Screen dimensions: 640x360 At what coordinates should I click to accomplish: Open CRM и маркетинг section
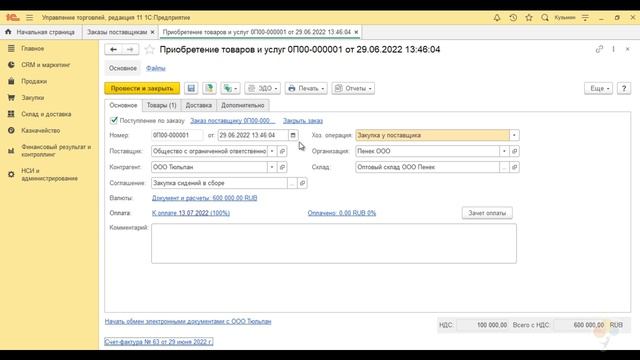click(x=45, y=65)
